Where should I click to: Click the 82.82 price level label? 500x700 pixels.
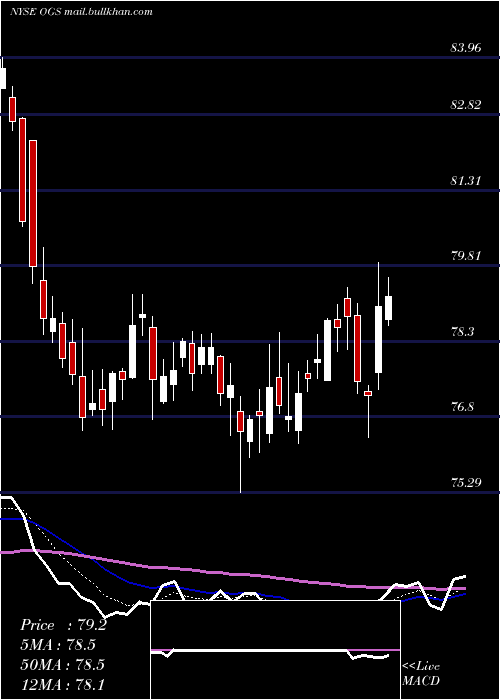pyautogui.click(x=466, y=105)
